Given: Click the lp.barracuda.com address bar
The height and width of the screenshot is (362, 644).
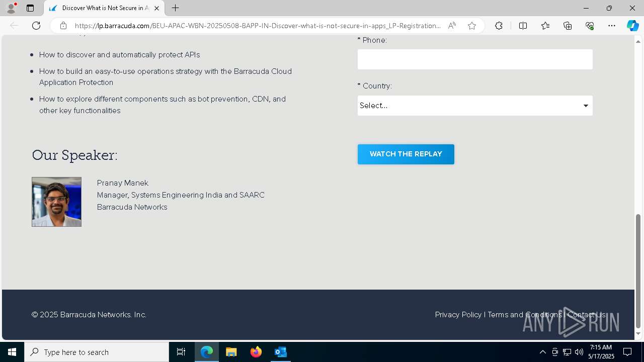Looking at the screenshot, I should point(257,26).
